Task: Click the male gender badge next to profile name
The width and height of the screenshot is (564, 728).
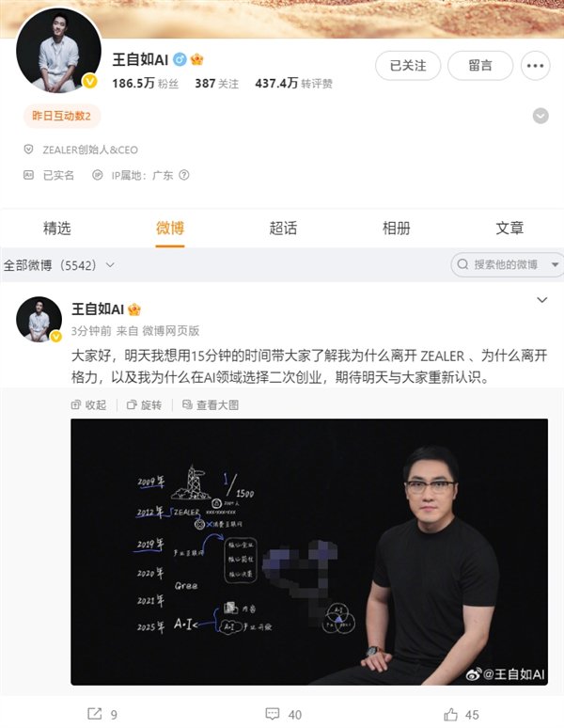Action: (180, 59)
